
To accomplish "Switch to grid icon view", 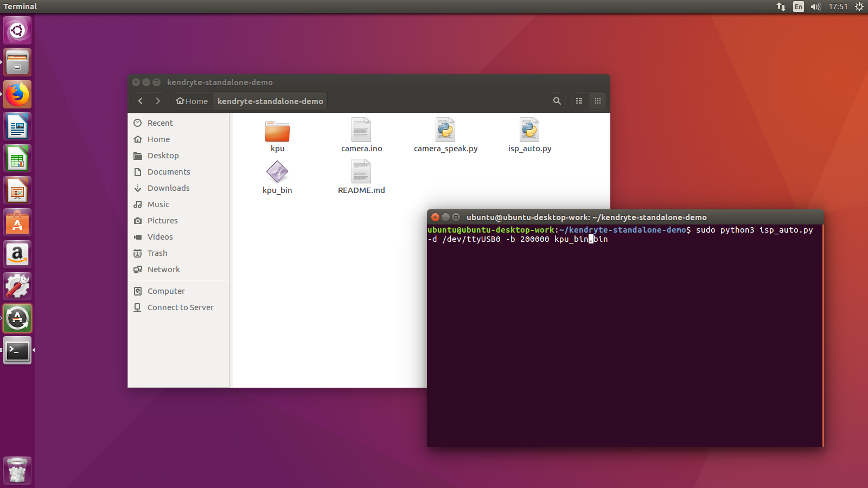I will pyautogui.click(x=597, y=101).
